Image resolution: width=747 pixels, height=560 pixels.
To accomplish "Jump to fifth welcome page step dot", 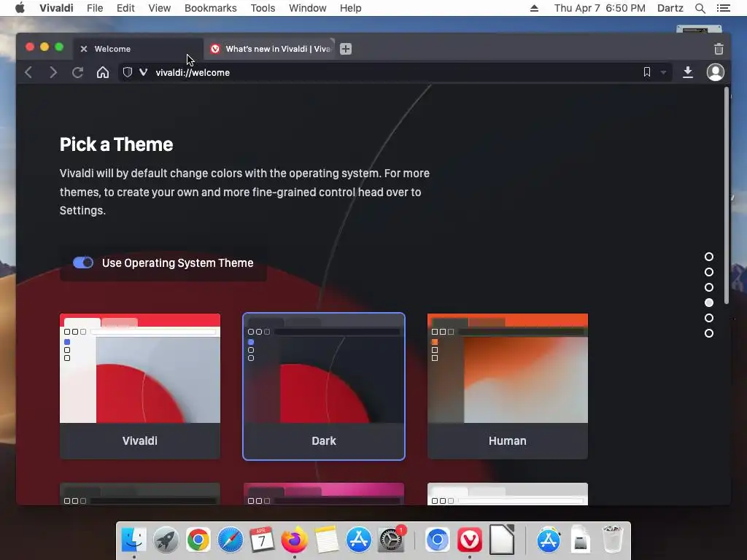I will point(709,318).
